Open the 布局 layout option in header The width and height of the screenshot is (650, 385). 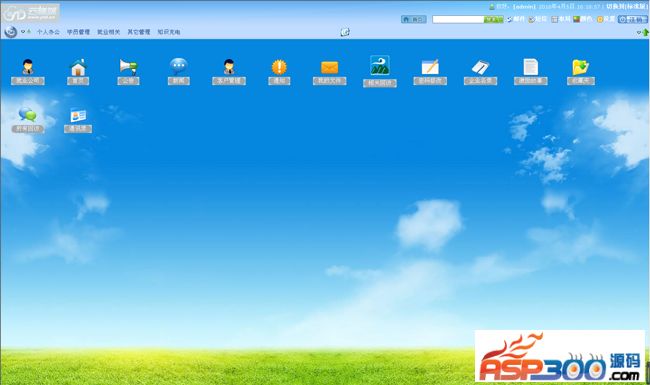click(x=561, y=19)
